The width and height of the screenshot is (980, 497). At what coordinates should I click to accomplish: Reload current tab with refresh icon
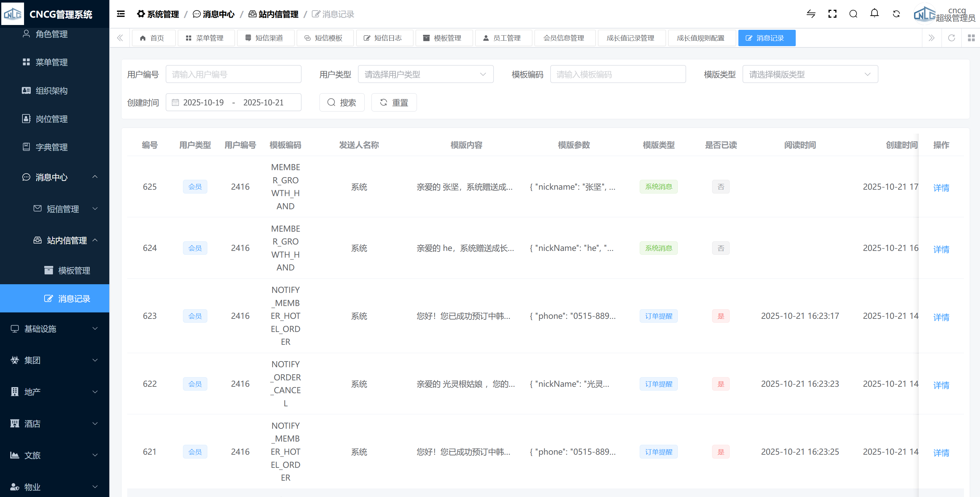click(951, 38)
